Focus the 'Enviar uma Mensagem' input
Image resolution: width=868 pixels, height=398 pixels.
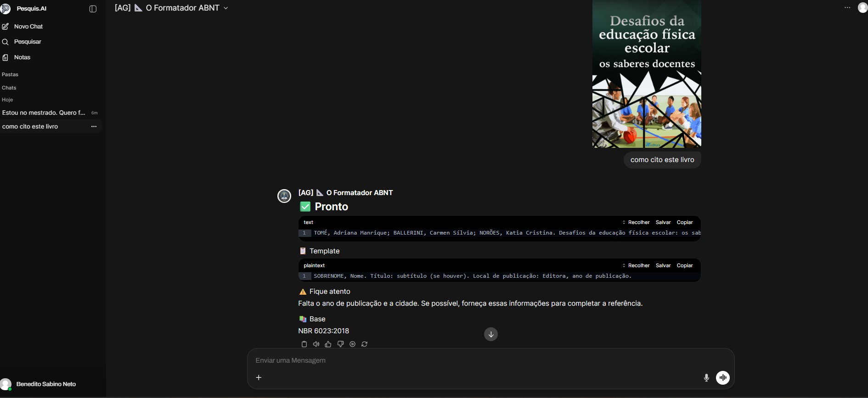[490, 360]
